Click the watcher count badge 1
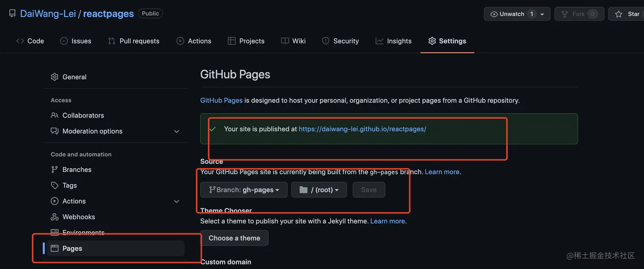The width and height of the screenshot is (644, 269). coord(531,14)
